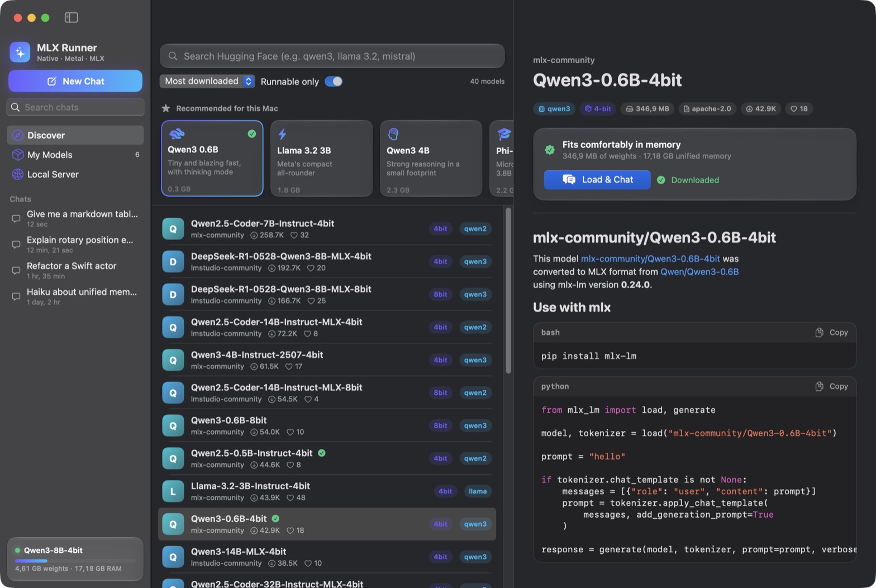Image resolution: width=876 pixels, height=588 pixels.
Task: Select the Qwen3-14B-MLX-4bit model row
Action: click(x=327, y=557)
